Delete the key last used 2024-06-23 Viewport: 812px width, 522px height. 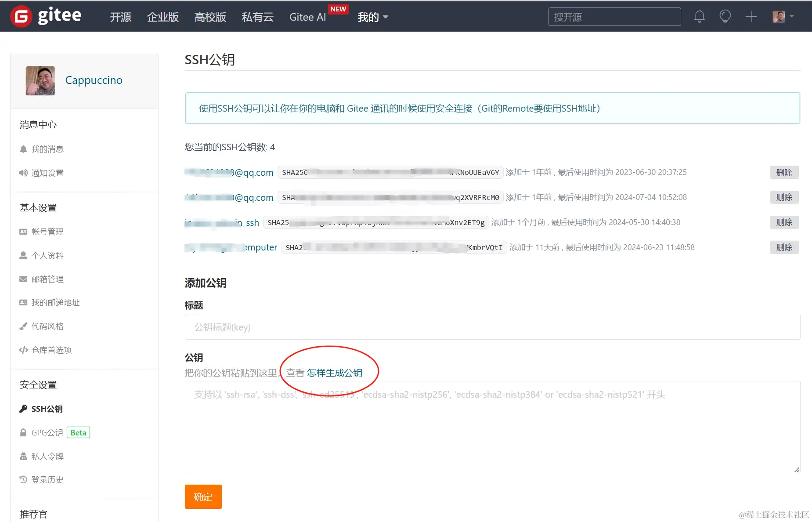[784, 247]
